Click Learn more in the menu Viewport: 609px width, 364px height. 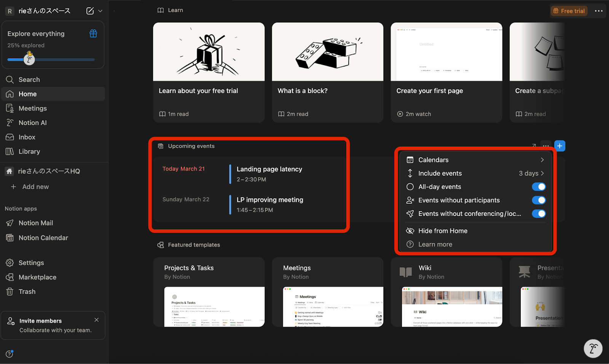pos(435,244)
